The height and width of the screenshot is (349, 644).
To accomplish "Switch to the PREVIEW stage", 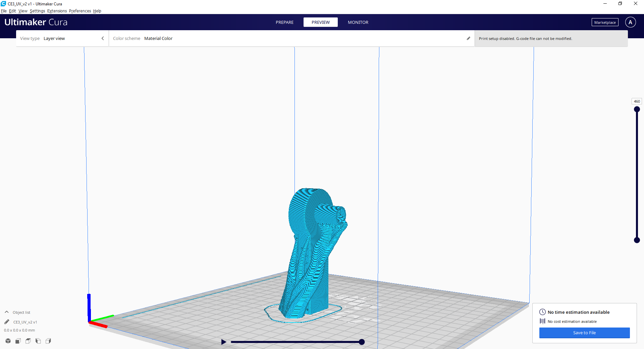I will click(321, 22).
